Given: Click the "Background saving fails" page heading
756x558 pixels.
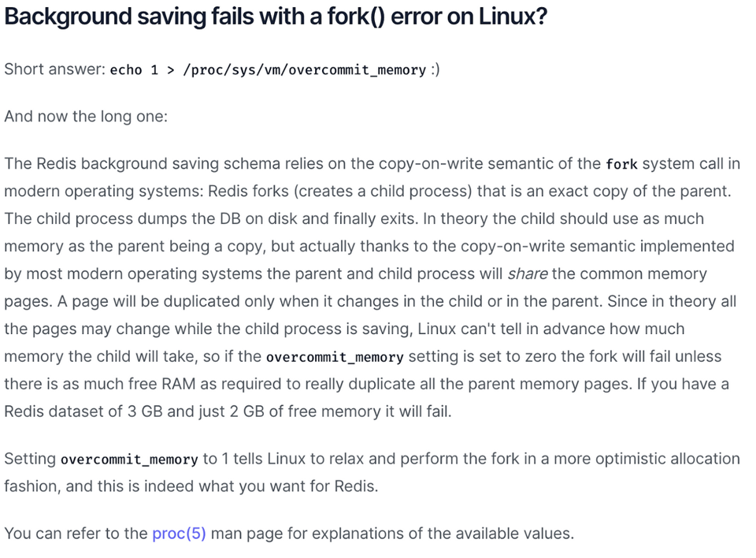Looking at the screenshot, I should pyautogui.click(x=157, y=17).
